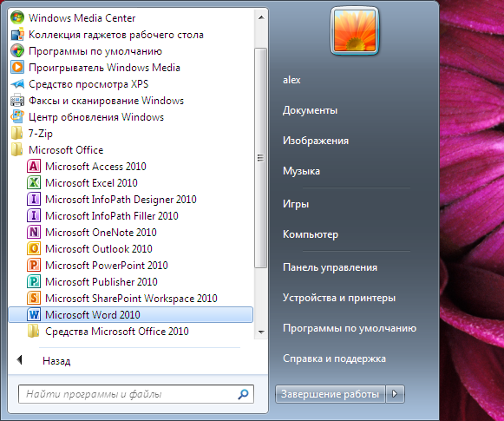504x421 pixels.
Task: Open Панель управления
Action: click(x=330, y=267)
